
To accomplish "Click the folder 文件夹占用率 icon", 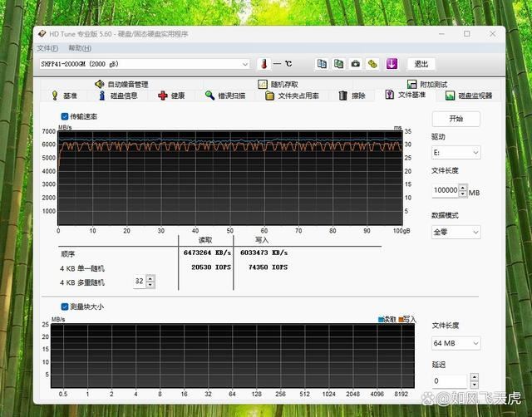I will 269,96.
